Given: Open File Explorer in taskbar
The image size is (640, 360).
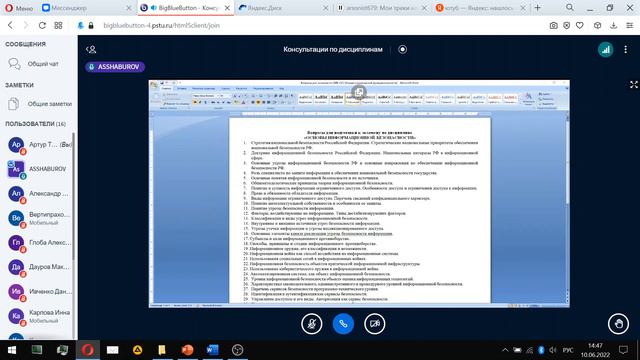Looking at the screenshot, I should click(x=162, y=350).
